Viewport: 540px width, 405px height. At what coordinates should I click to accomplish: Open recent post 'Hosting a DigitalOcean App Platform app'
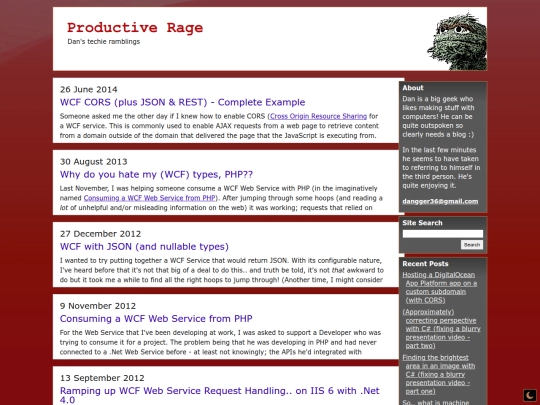pyautogui.click(x=440, y=288)
